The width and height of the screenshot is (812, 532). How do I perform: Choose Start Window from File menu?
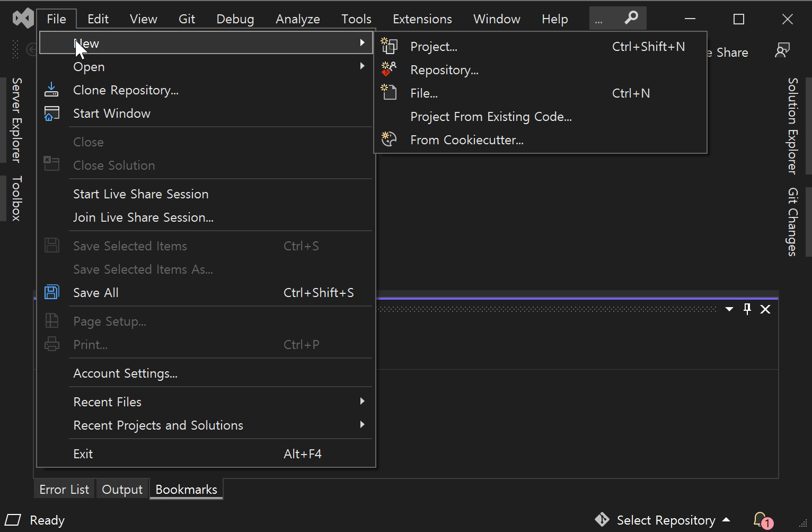pyautogui.click(x=206, y=114)
